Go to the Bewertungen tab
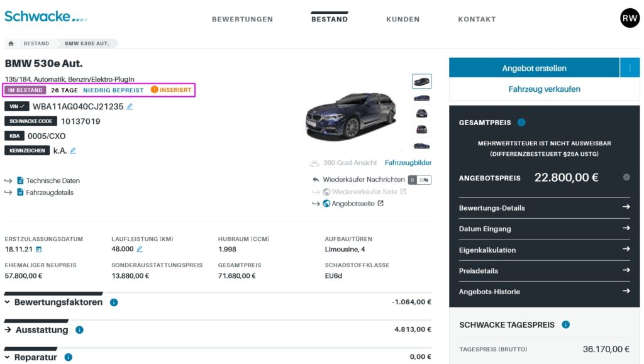The width and height of the screenshot is (644, 364). (242, 19)
